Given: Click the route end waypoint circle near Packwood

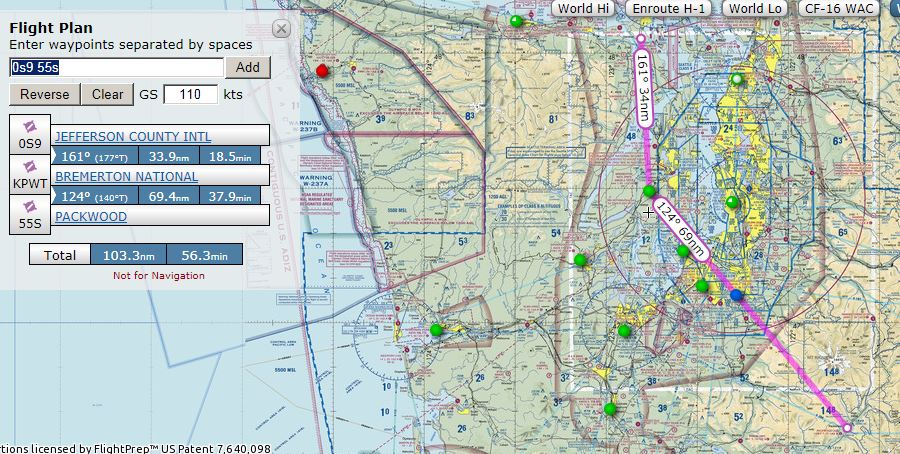Looking at the screenshot, I should (x=848, y=427).
